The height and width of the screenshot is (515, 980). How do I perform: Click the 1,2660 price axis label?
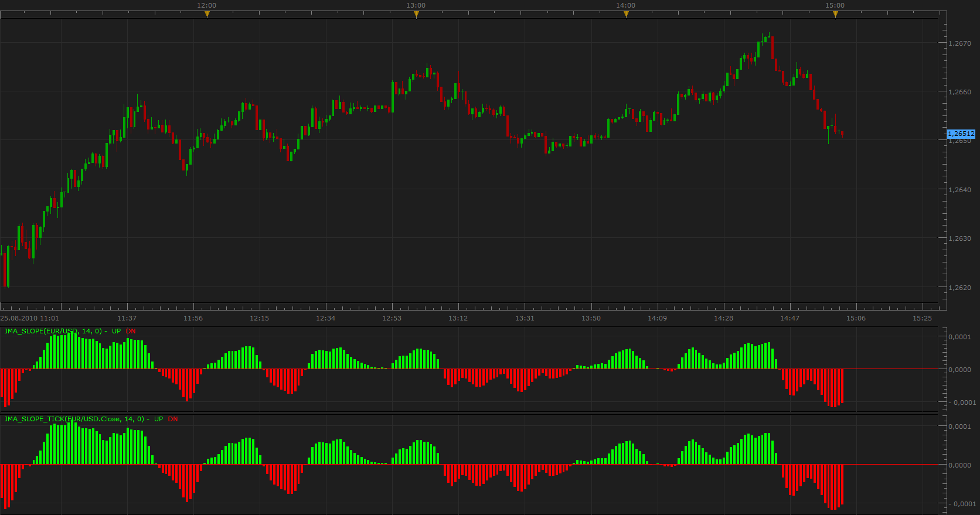[x=959, y=92]
